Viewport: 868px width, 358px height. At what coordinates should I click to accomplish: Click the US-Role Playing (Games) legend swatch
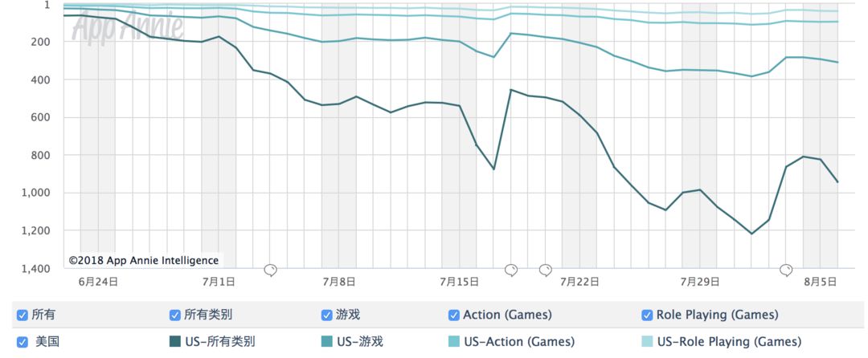click(646, 342)
